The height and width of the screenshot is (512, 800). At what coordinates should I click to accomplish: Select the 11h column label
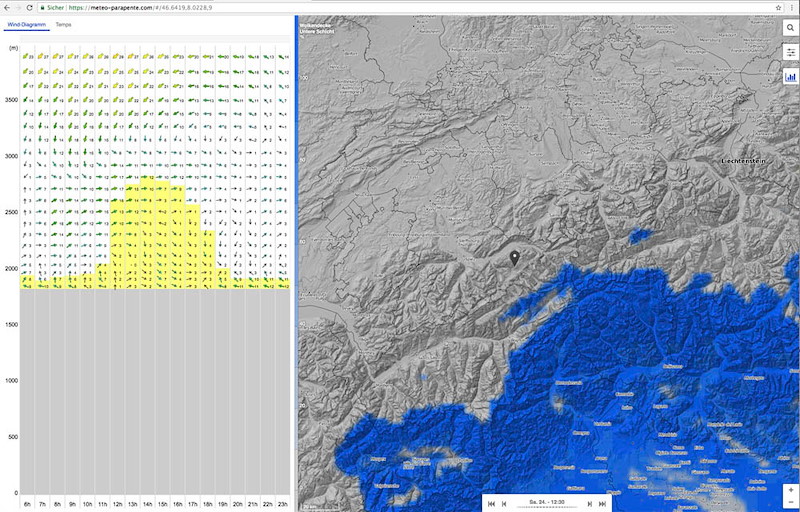[103, 504]
